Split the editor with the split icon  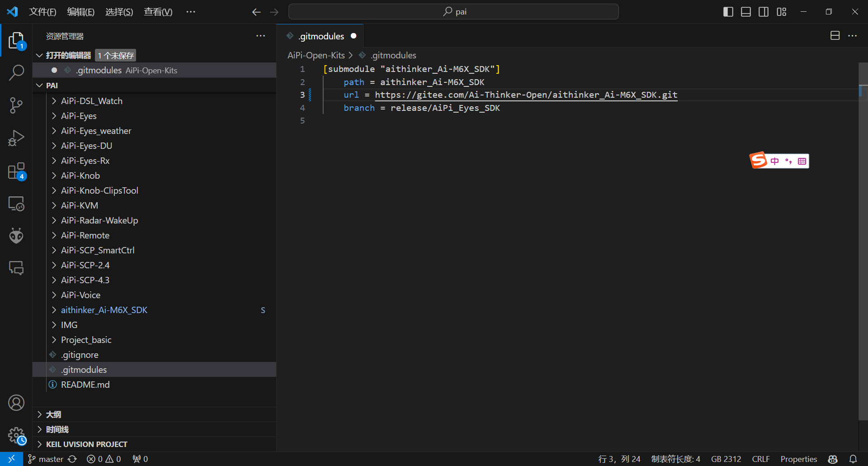click(x=835, y=36)
